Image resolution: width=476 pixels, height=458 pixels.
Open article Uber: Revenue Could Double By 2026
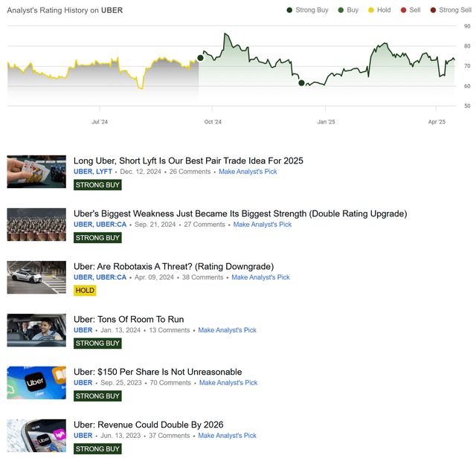tap(149, 425)
